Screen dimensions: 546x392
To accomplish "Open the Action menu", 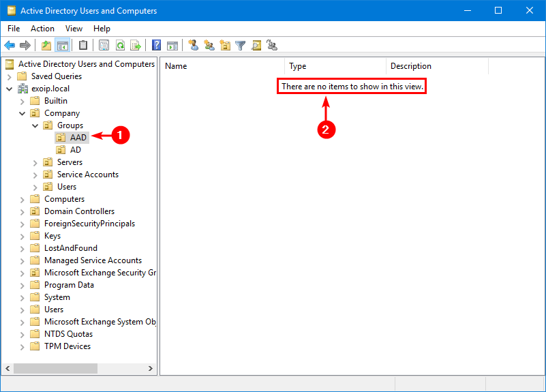I will click(x=42, y=29).
